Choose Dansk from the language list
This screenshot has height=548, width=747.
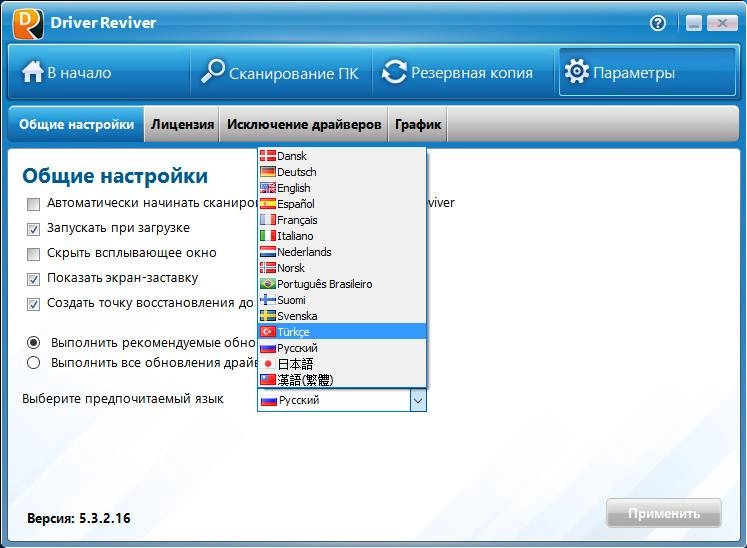342,156
